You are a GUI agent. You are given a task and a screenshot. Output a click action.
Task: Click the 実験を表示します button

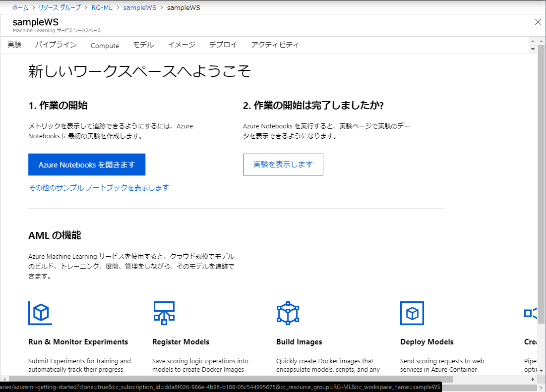click(x=283, y=165)
